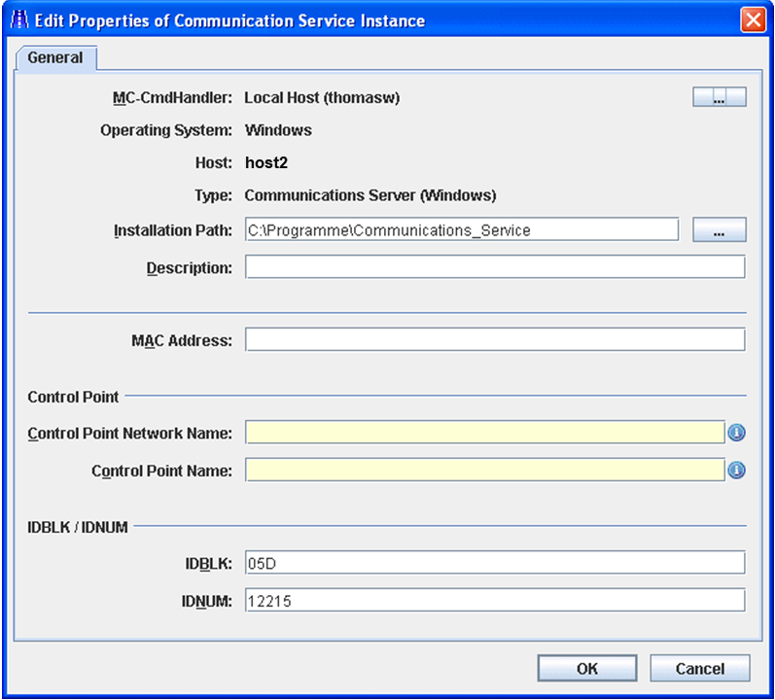Click the Local Host (thomasw) text
775x700 pixels.
tap(322, 98)
